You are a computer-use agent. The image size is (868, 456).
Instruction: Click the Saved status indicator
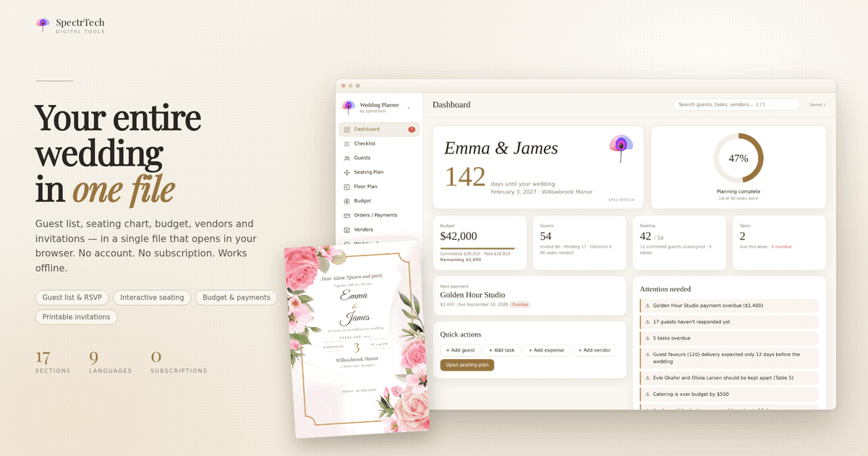818,105
